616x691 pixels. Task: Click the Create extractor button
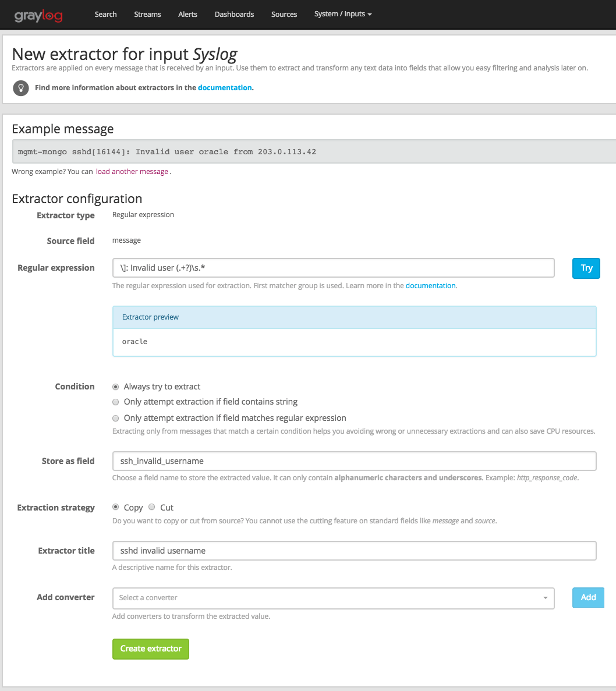tap(151, 649)
